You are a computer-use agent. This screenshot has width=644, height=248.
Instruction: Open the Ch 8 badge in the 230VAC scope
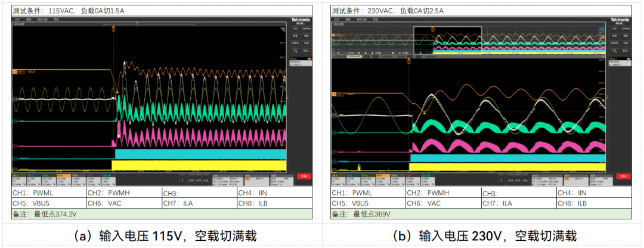click(428, 179)
